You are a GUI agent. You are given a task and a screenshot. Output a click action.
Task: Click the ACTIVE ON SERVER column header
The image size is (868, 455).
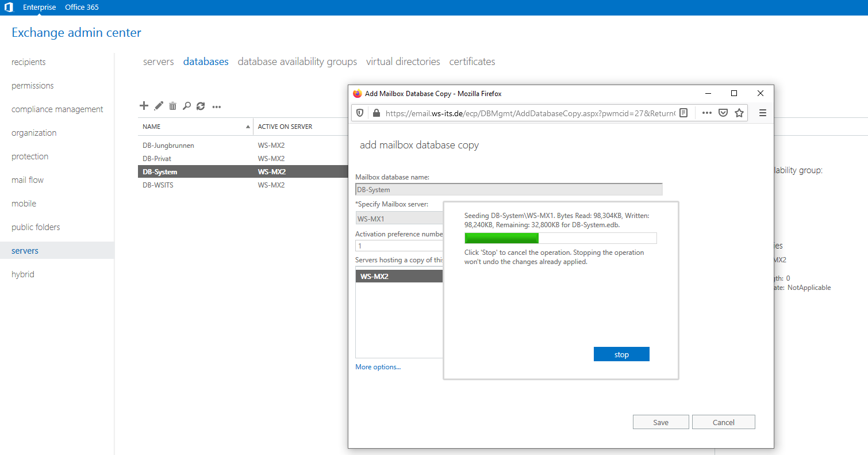(285, 127)
